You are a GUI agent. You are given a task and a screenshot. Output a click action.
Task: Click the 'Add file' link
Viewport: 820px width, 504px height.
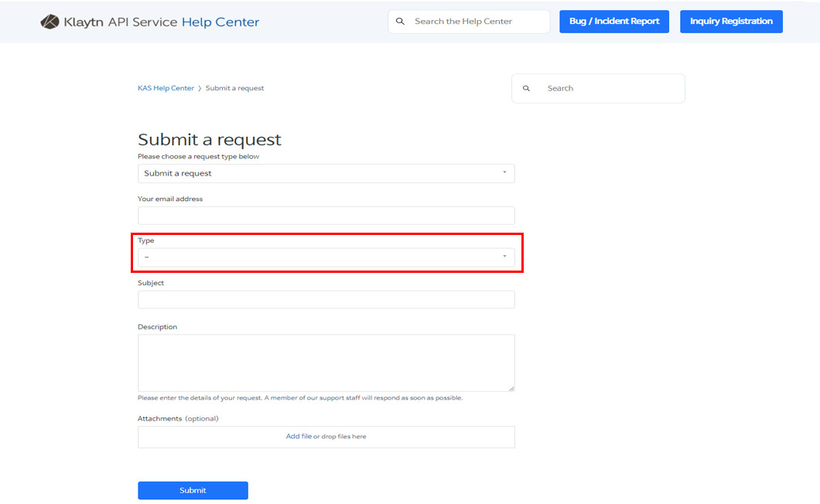point(299,436)
